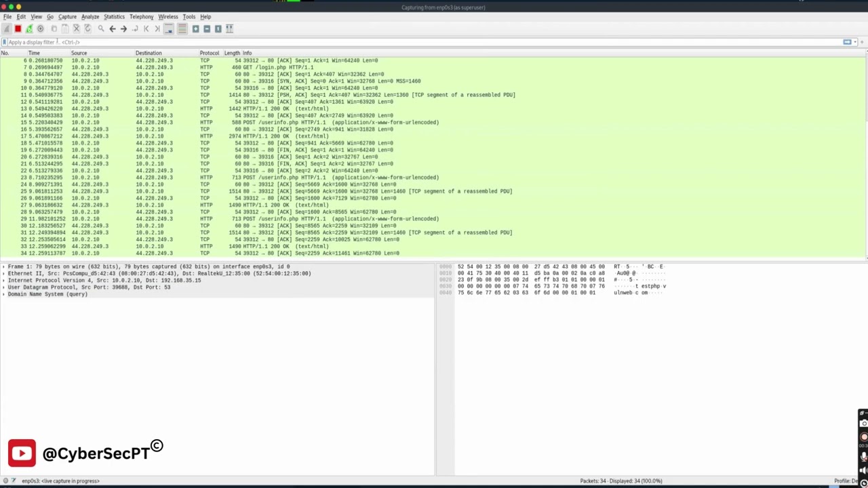Click the expert information status circle
Viewport: 868px width, 488px height.
tap(5, 481)
